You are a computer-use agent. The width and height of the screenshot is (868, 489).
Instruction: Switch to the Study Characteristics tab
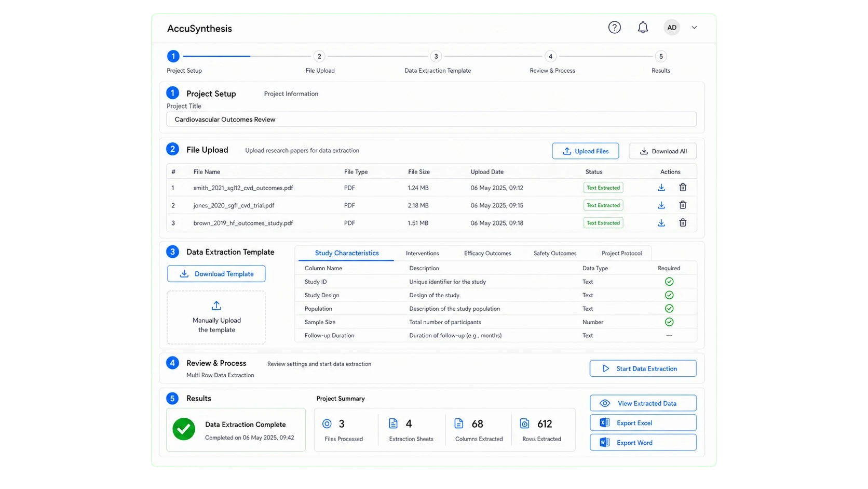[347, 253]
